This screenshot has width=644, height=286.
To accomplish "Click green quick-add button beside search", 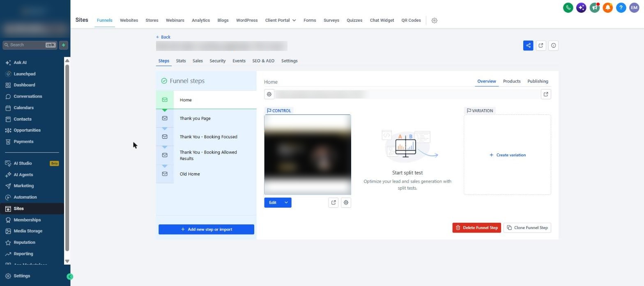I will [64, 45].
